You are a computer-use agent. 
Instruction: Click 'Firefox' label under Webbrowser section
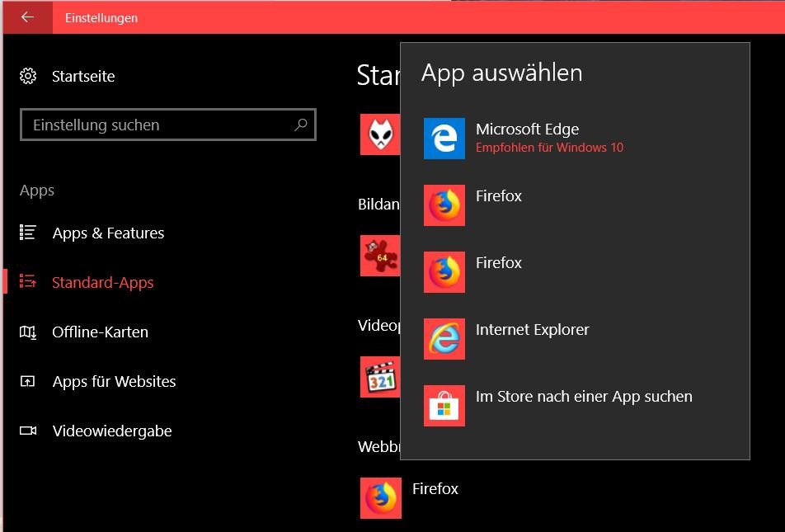[435, 488]
